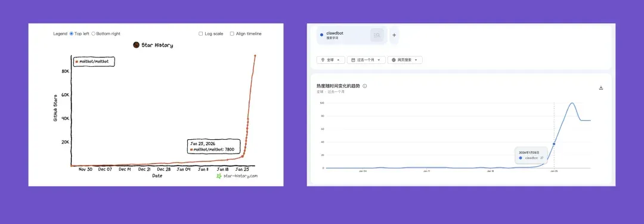Open the star-history.com link
The height and width of the screenshot is (224, 644).
tap(237, 176)
